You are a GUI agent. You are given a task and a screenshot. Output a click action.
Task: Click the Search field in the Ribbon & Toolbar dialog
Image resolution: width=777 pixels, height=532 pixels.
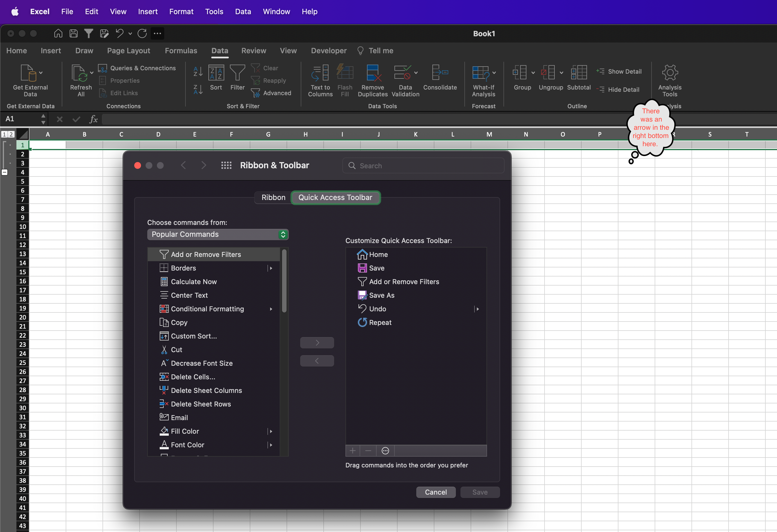(x=423, y=165)
